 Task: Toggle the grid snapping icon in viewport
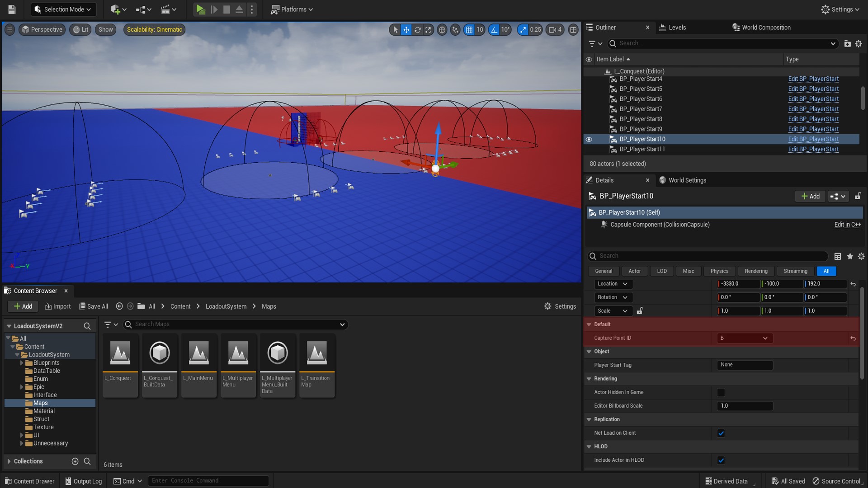pos(469,30)
